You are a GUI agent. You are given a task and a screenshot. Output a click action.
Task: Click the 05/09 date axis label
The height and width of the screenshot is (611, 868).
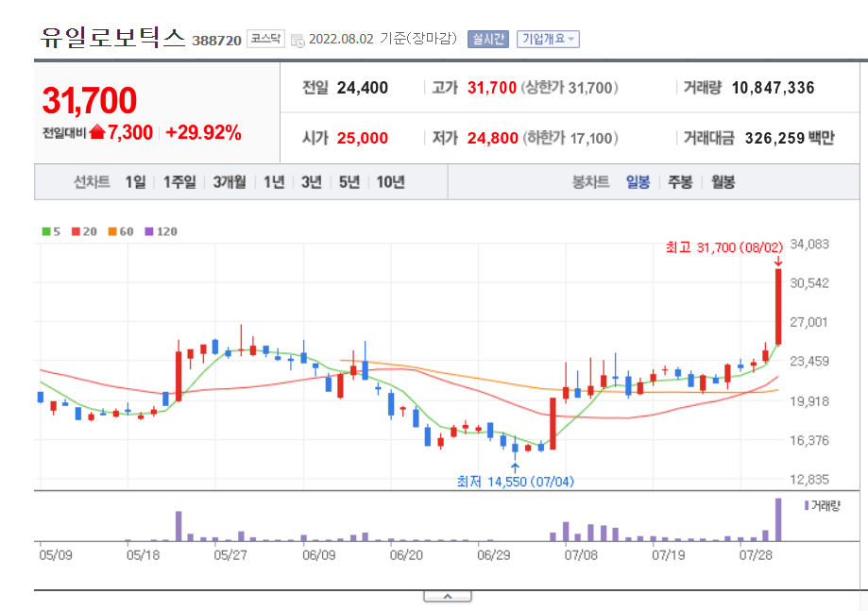point(56,554)
